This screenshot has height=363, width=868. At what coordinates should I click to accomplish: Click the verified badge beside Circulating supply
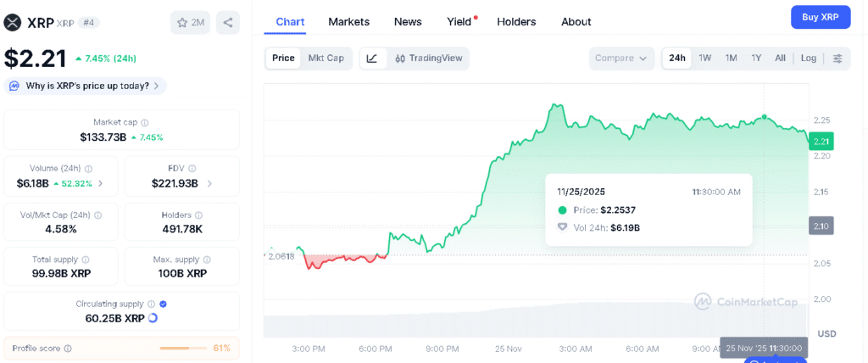163,304
